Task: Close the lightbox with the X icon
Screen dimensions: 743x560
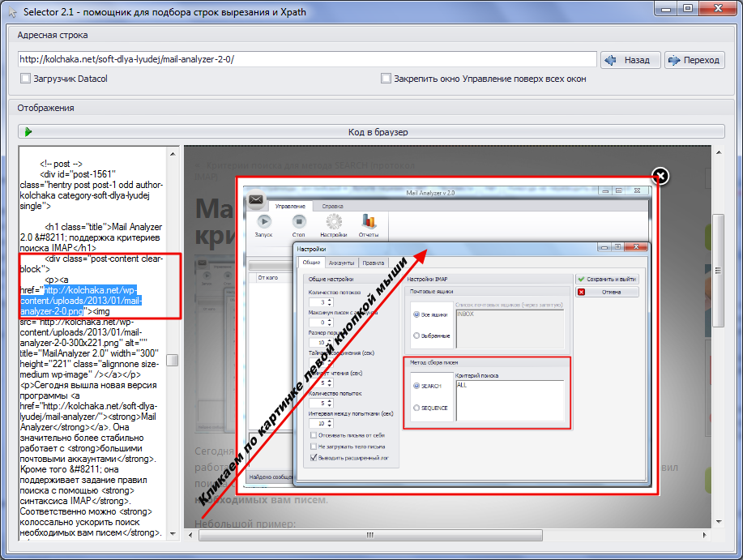Action: pyautogui.click(x=660, y=176)
